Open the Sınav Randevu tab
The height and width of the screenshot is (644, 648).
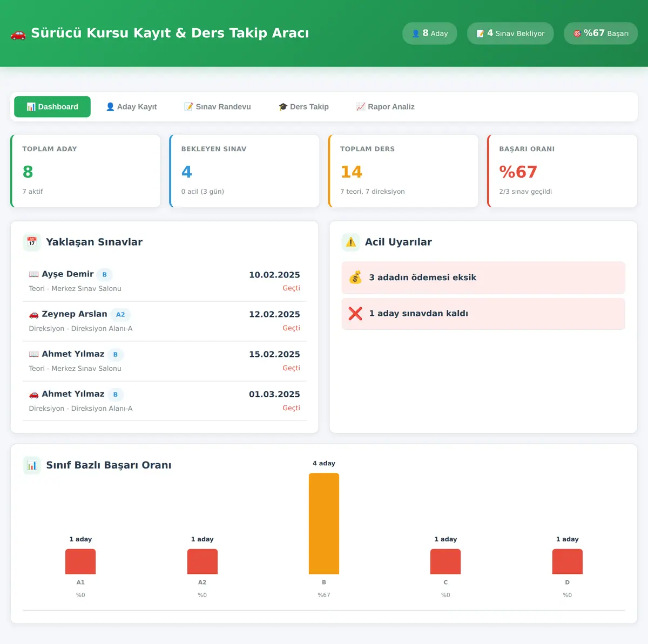point(218,107)
